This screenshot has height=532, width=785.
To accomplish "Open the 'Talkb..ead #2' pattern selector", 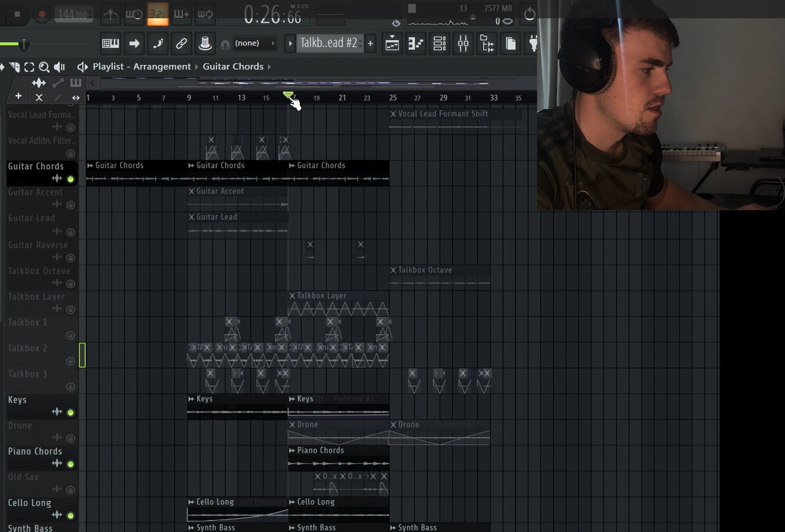I will [329, 43].
